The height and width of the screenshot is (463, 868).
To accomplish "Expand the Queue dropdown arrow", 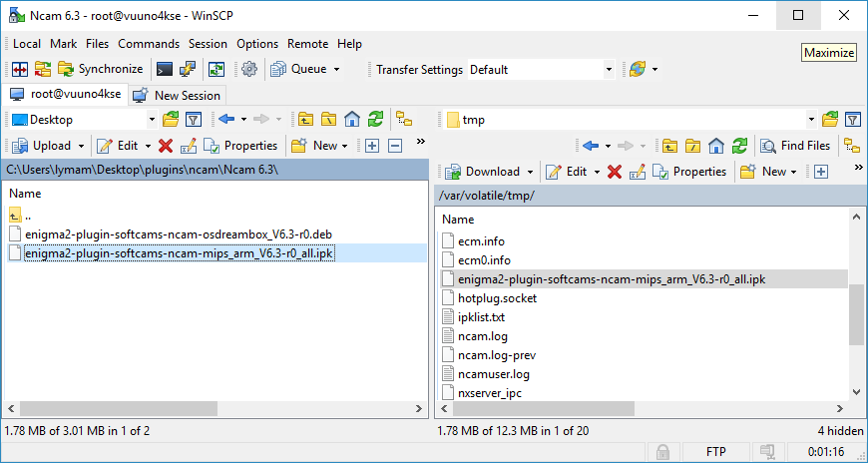I will coord(336,69).
